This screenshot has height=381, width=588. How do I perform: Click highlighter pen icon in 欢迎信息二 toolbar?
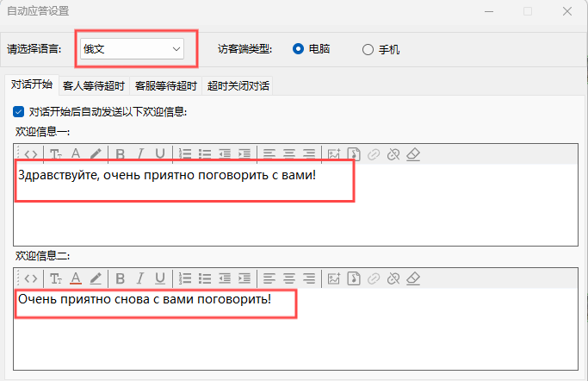click(96, 278)
